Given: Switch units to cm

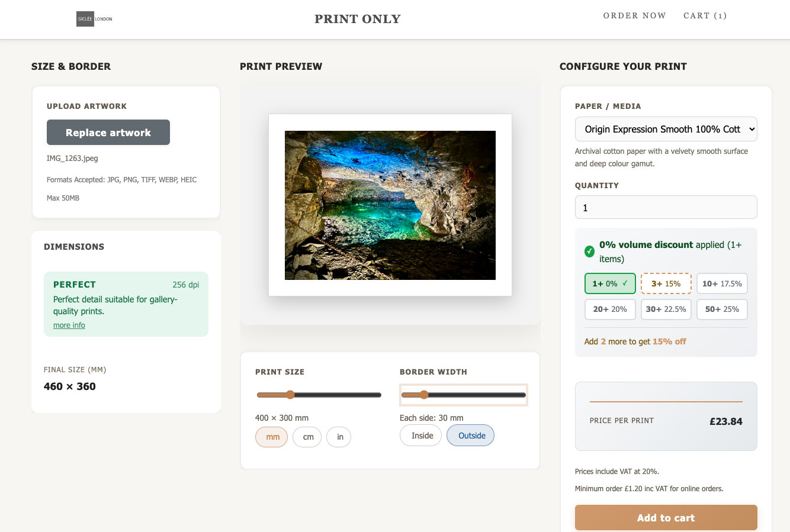Looking at the screenshot, I should pos(308,437).
